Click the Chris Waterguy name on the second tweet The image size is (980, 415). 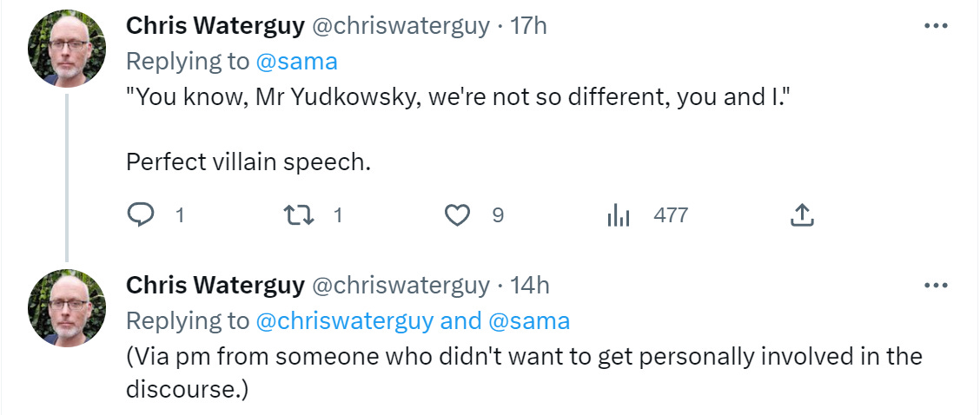point(215,286)
